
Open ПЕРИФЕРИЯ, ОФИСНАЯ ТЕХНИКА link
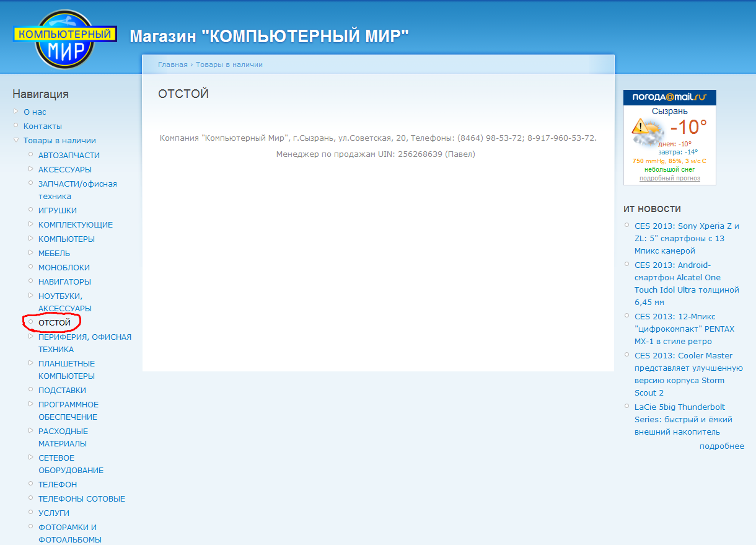click(x=85, y=343)
